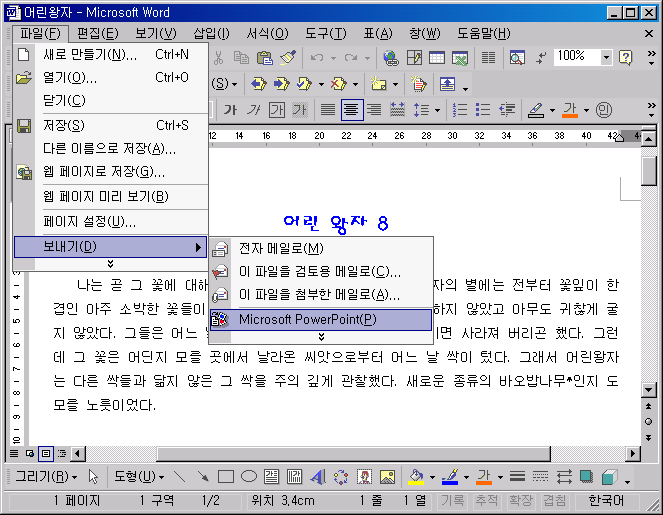
Task: Choose Microsoft PowerPoint(P) in submenu
Action: [321, 319]
